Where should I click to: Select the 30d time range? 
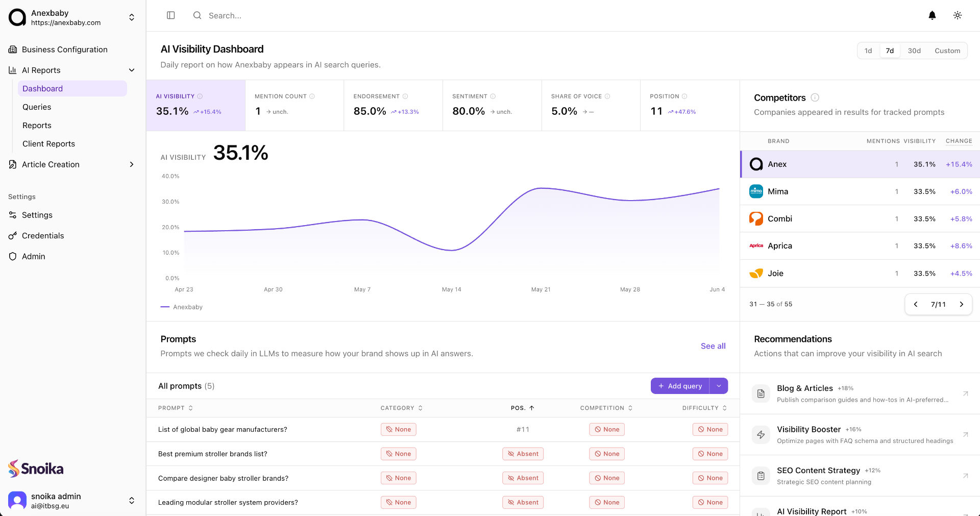(914, 51)
